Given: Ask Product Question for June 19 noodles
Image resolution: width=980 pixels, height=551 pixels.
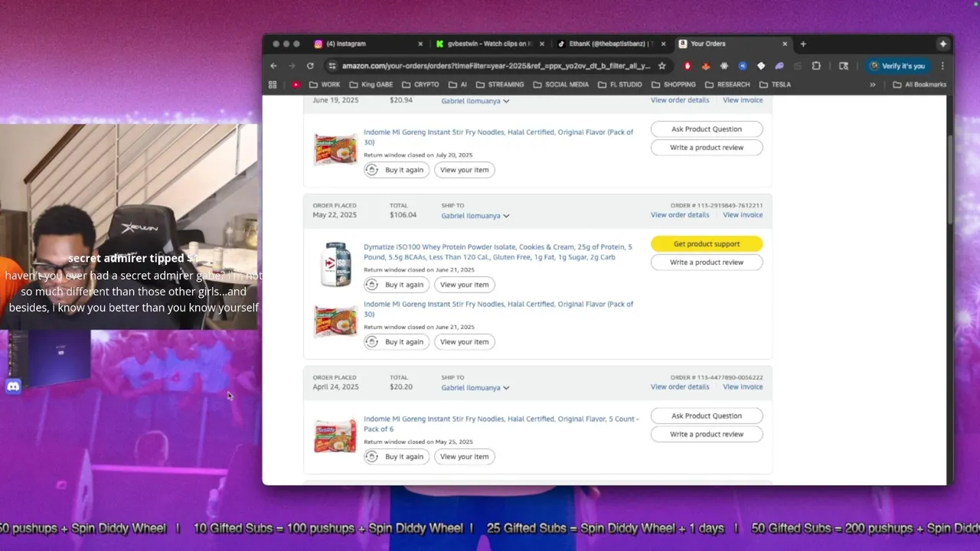Looking at the screenshot, I should point(707,129).
